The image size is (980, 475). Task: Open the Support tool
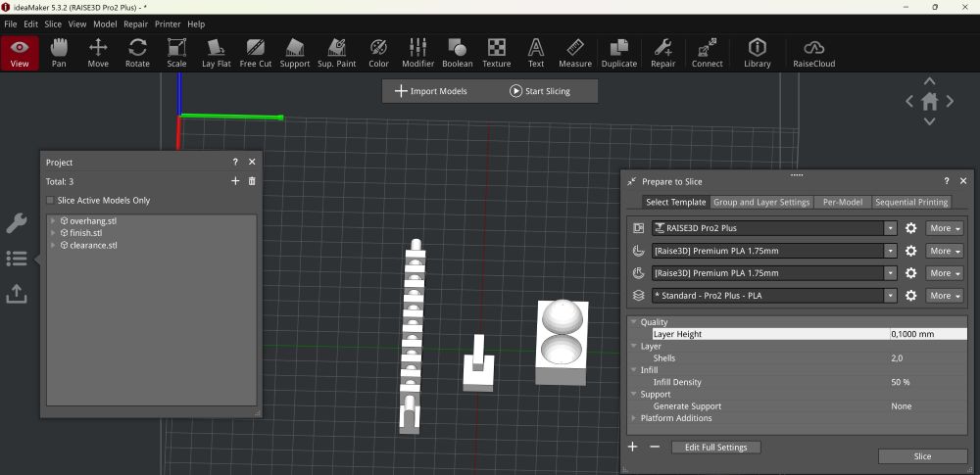coord(295,53)
